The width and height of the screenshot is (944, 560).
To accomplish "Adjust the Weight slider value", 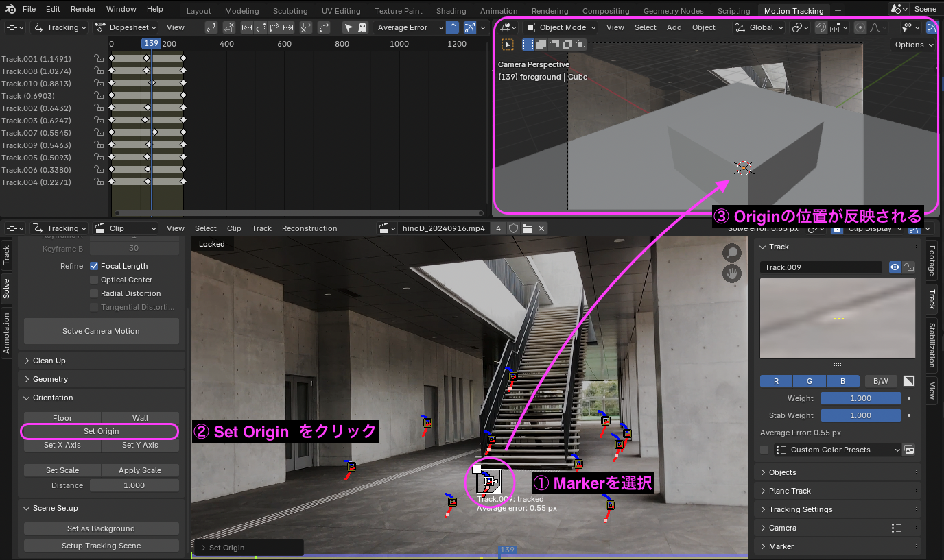I will 860,398.
